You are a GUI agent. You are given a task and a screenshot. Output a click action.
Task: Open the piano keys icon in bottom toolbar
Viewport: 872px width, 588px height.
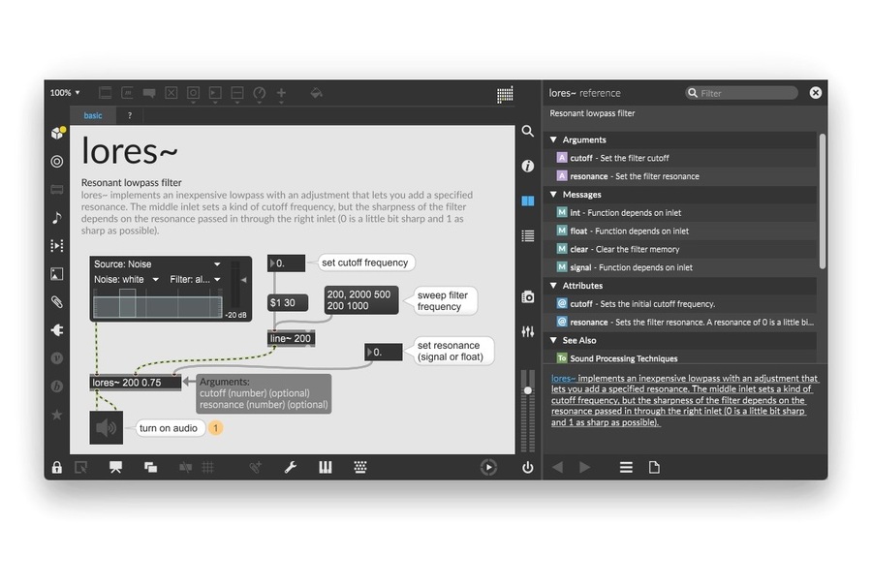coord(326,468)
